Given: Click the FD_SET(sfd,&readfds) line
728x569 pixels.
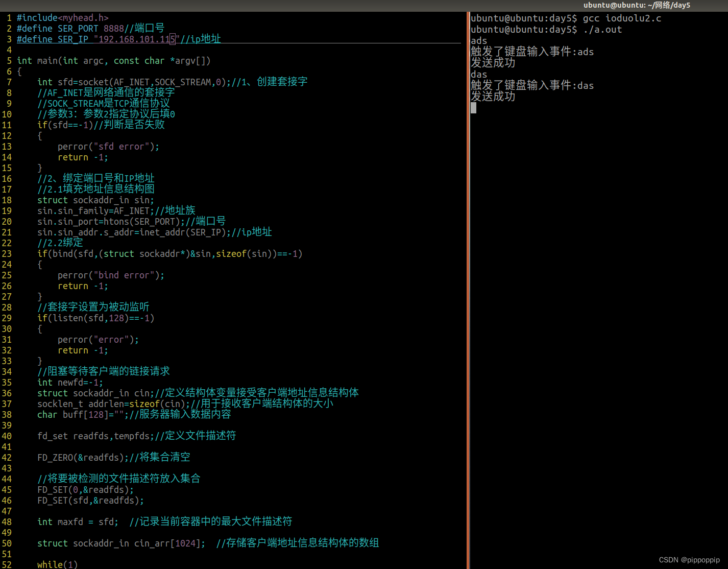Looking at the screenshot, I should pos(90,501).
